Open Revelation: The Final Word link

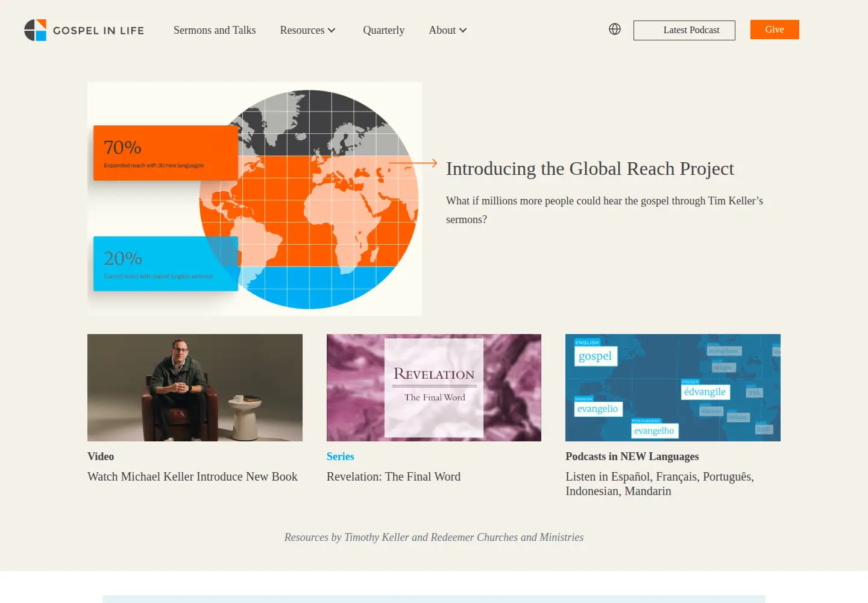(394, 476)
